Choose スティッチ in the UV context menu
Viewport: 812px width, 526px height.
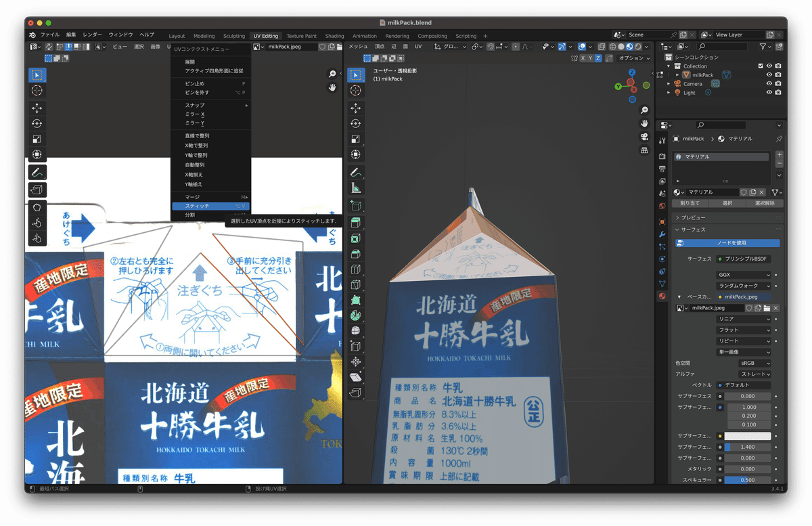(210, 206)
